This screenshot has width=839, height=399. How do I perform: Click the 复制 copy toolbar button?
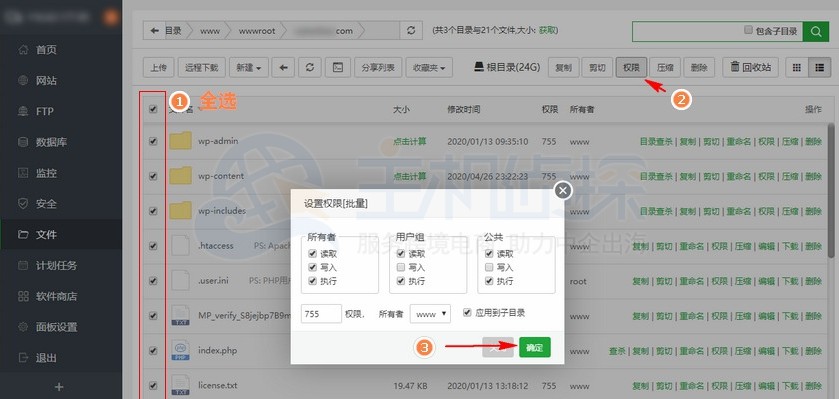(x=563, y=68)
